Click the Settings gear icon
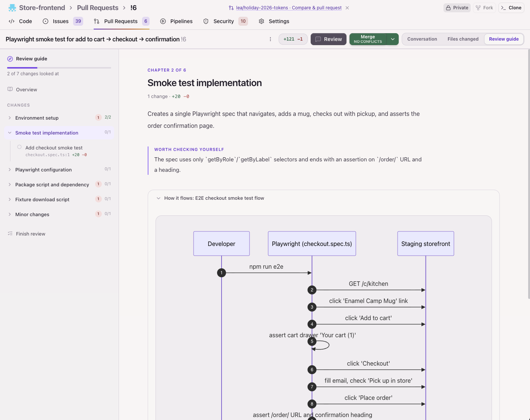 261,21
